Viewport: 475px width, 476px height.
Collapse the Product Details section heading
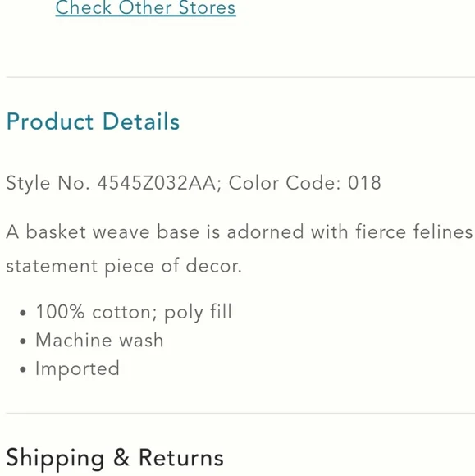tap(93, 121)
